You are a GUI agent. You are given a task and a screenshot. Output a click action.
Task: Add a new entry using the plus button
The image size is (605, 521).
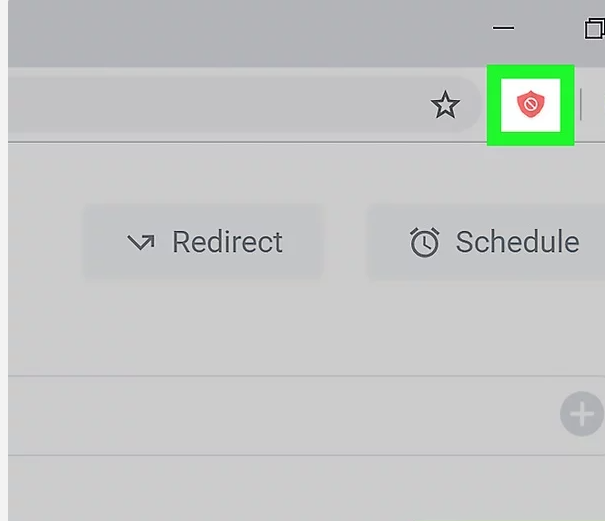click(581, 413)
